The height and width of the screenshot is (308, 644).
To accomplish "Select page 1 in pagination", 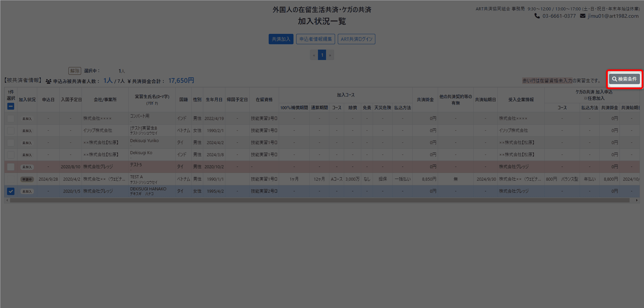I will click(322, 55).
